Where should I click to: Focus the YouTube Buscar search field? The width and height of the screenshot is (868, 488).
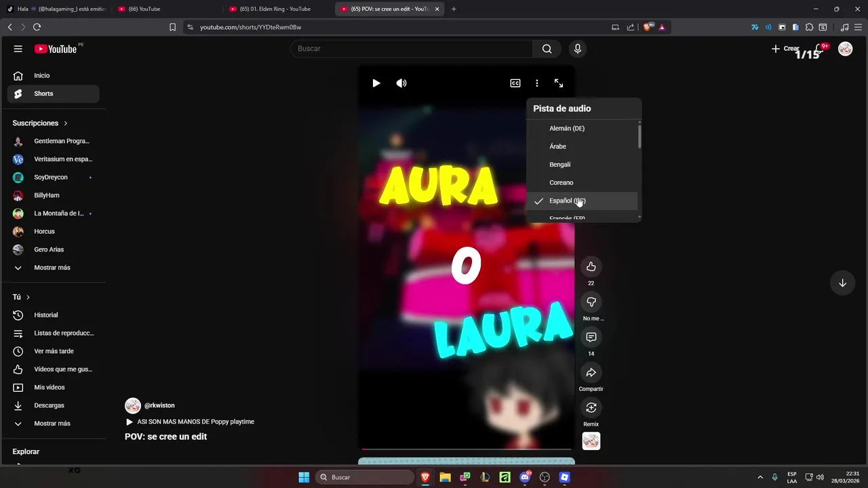[x=412, y=49]
